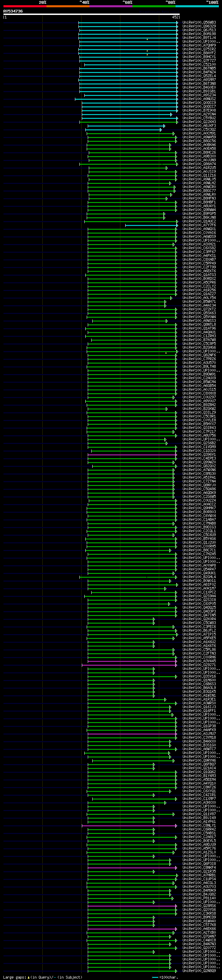Open hit UniRef100_Q96329

[x=199, y=27]
